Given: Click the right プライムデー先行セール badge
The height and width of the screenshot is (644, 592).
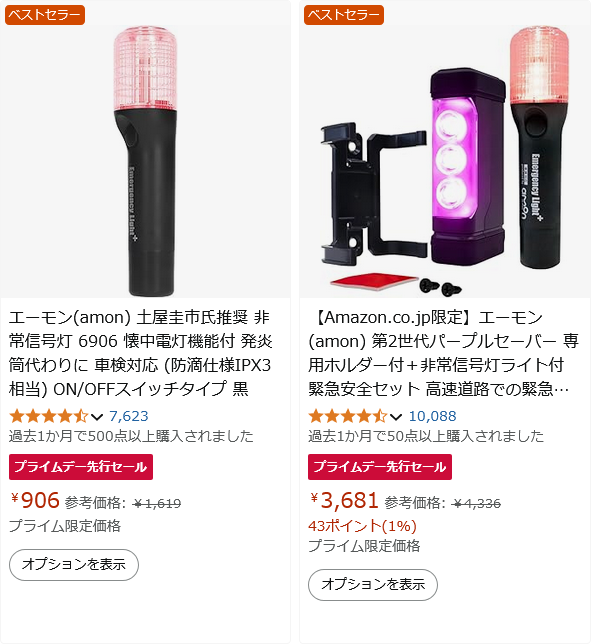Looking at the screenshot, I should click(x=380, y=467).
